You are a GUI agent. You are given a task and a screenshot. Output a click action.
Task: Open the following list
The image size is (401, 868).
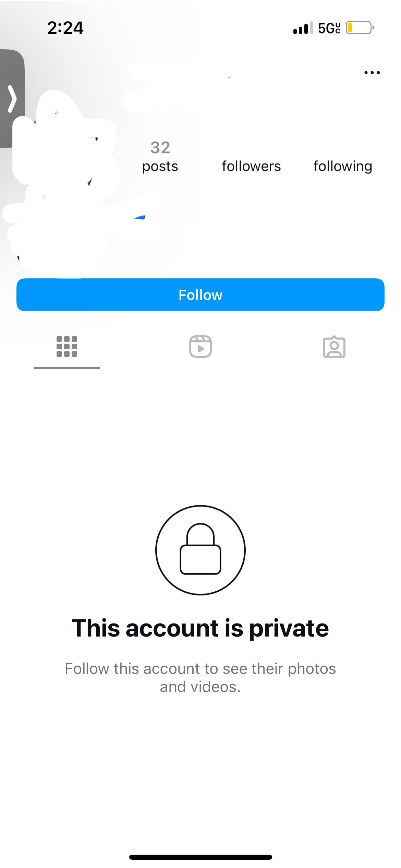(343, 166)
